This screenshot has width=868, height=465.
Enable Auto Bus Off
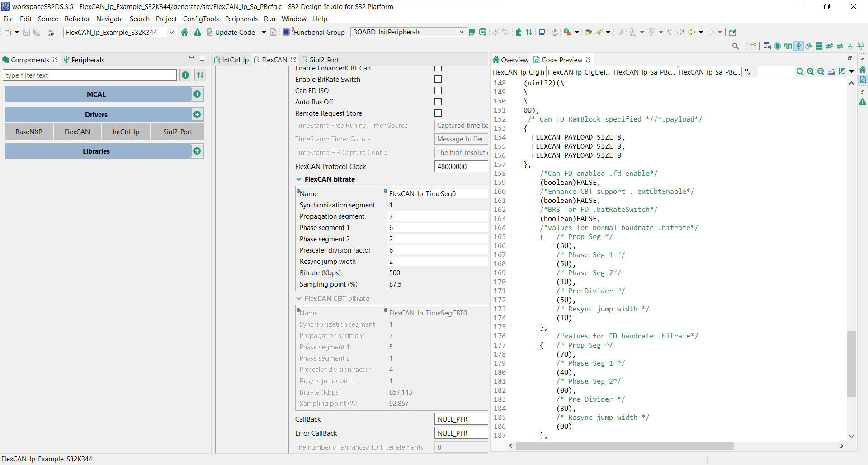(x=438, y=102)
